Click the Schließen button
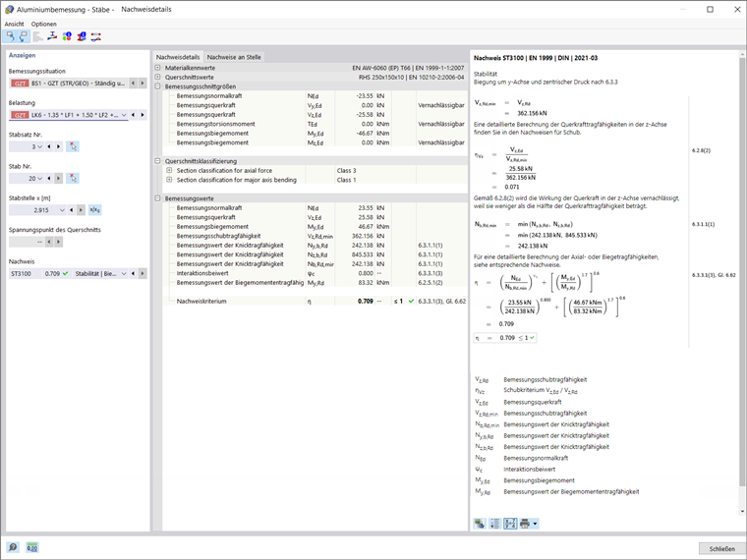The height and width of the screenshot is (560, 747). (x=721, y=548)
